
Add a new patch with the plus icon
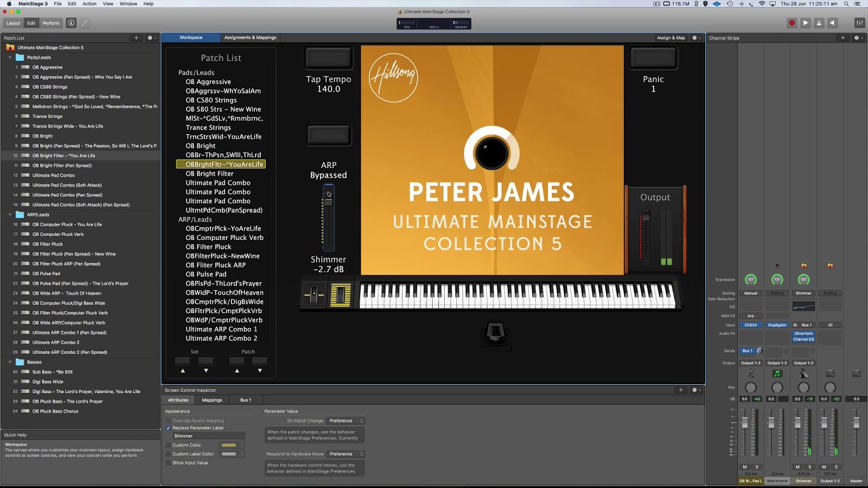point(136,38)
